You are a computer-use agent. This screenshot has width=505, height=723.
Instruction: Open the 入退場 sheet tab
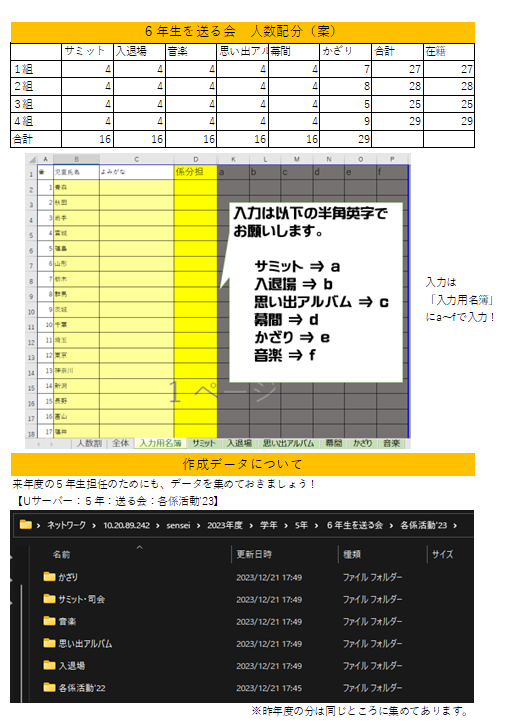click(x=239, y=444)
